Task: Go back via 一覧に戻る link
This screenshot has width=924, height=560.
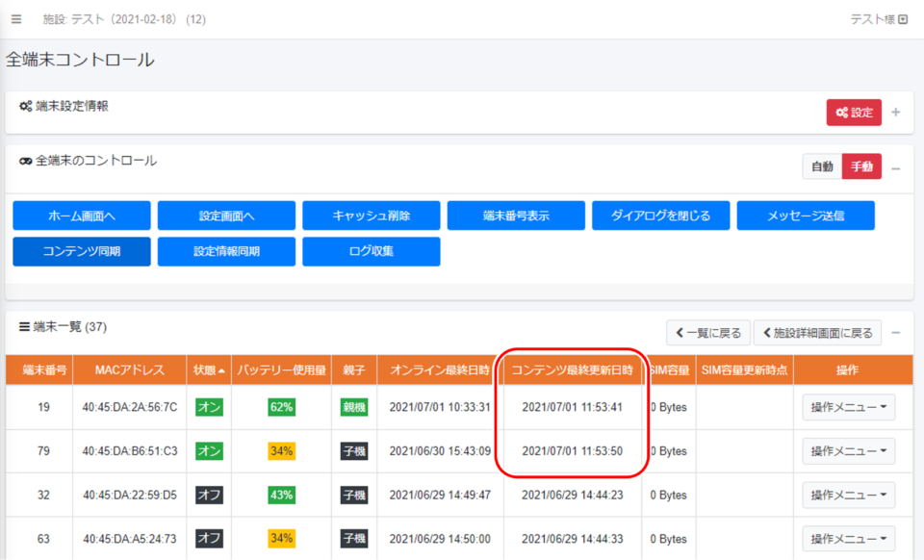Action: pyautogui.click(x=707, y=333)
